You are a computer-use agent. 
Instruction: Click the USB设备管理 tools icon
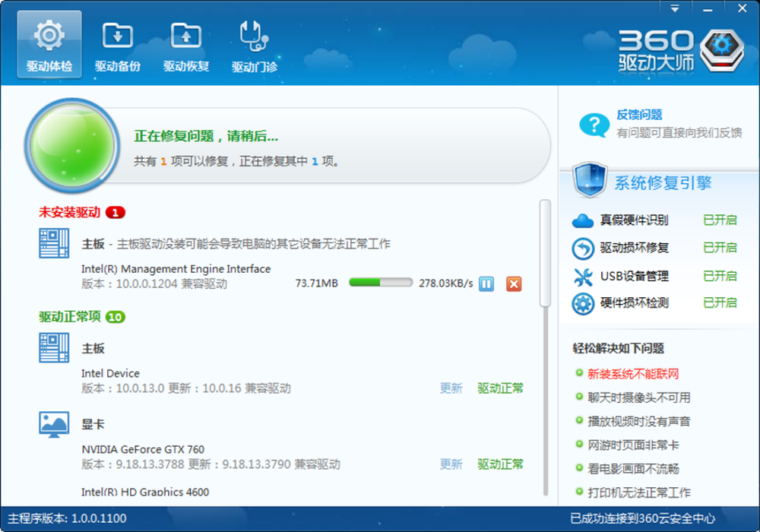tap(583, 277)
